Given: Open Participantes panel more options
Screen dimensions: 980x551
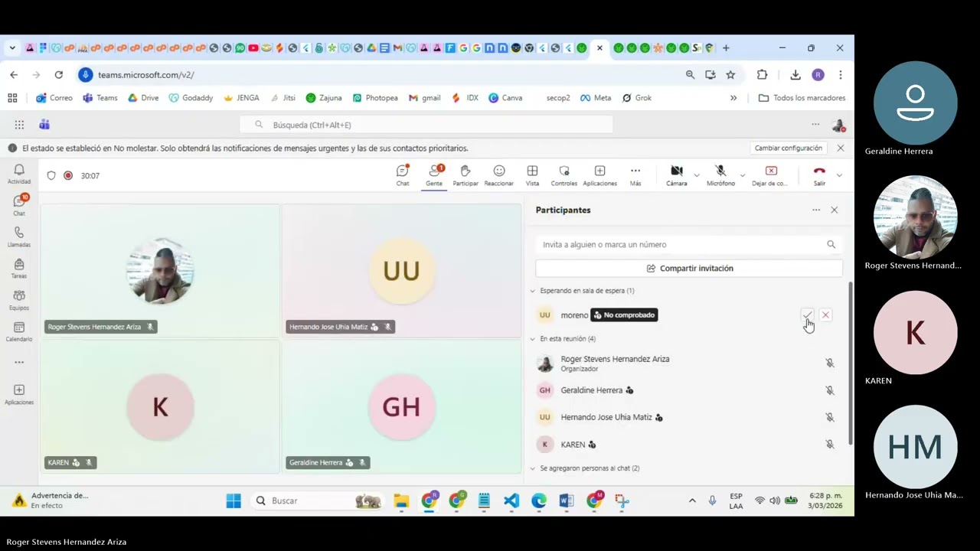Looking at the screenshot, I should tap(816, 210).
